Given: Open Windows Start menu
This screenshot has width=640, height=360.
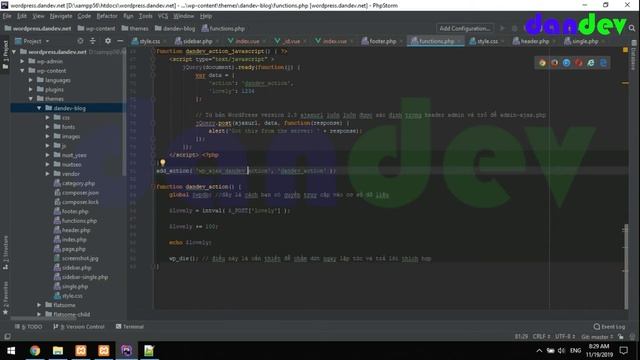Looking at the screenshot, I should (11, 351).
